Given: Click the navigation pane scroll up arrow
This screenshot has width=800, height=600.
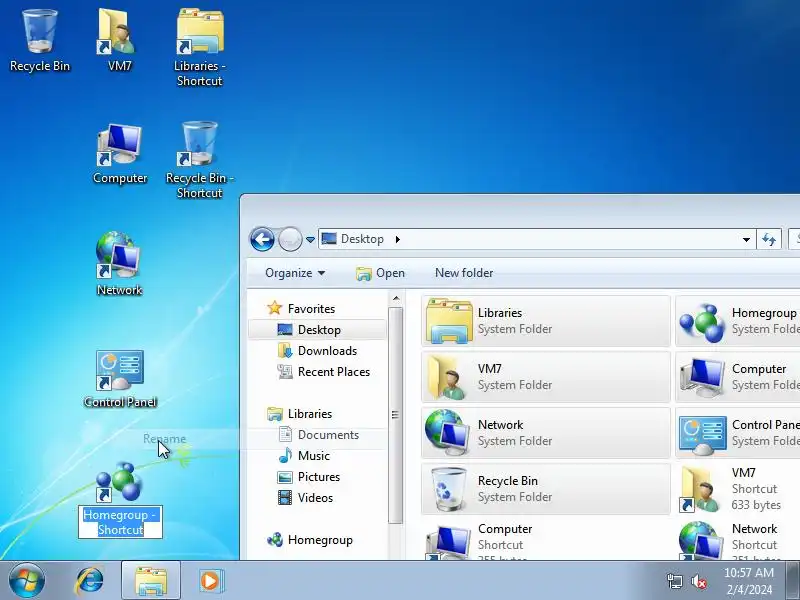Looking at the screenshot, I should point(396,299).
